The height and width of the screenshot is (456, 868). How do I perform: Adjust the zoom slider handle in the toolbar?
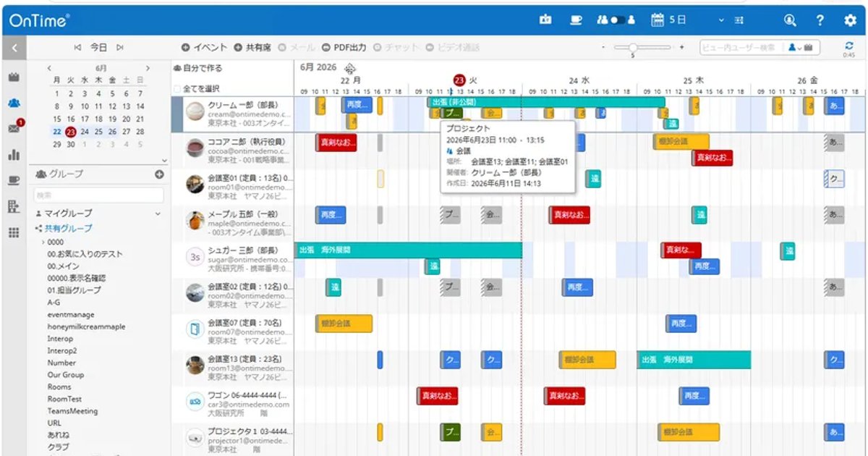[633, 48]
